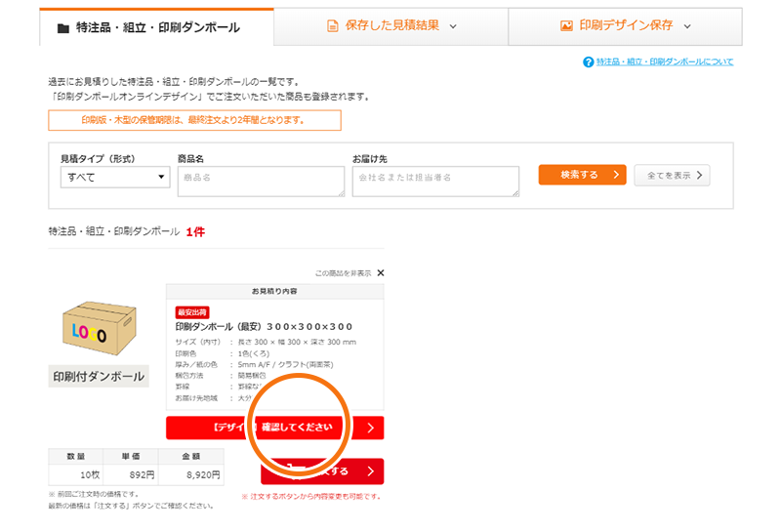781x532 pixels.
Task: Open 特注品・組立・印刷ダンボールについて link
Action: click(x=665, y=61)
